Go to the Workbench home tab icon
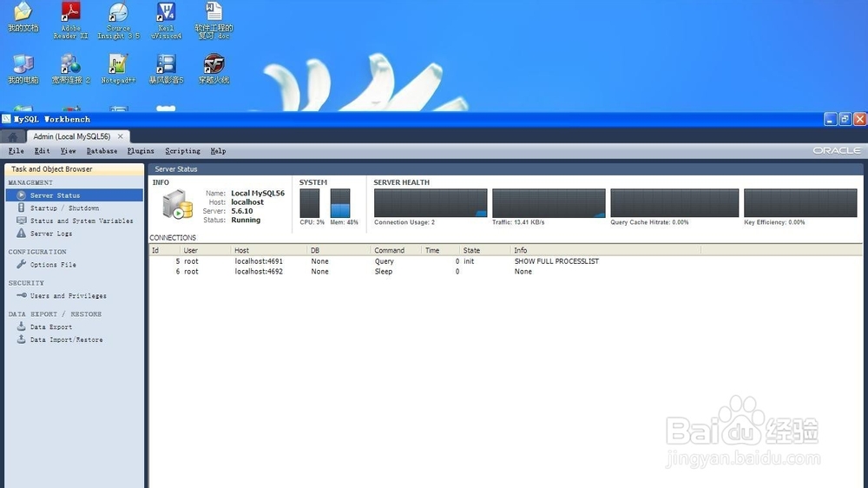 pos(13,137)
